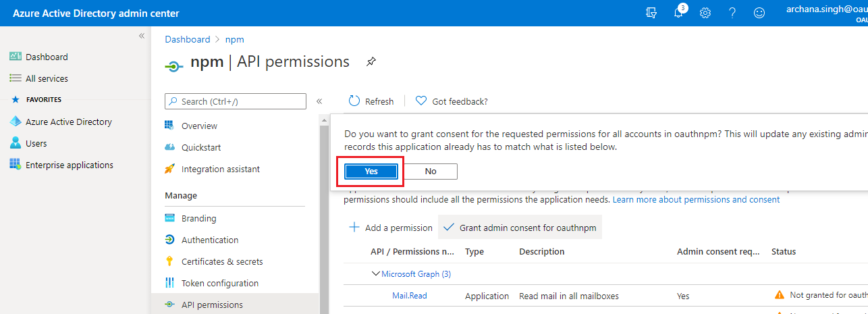Collapse the app menu pane chevron

click(x=319, y=101)
